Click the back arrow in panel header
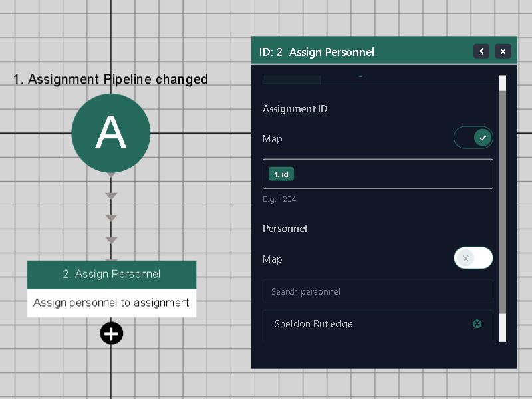532x399 pixels. [x=481, y=51]
